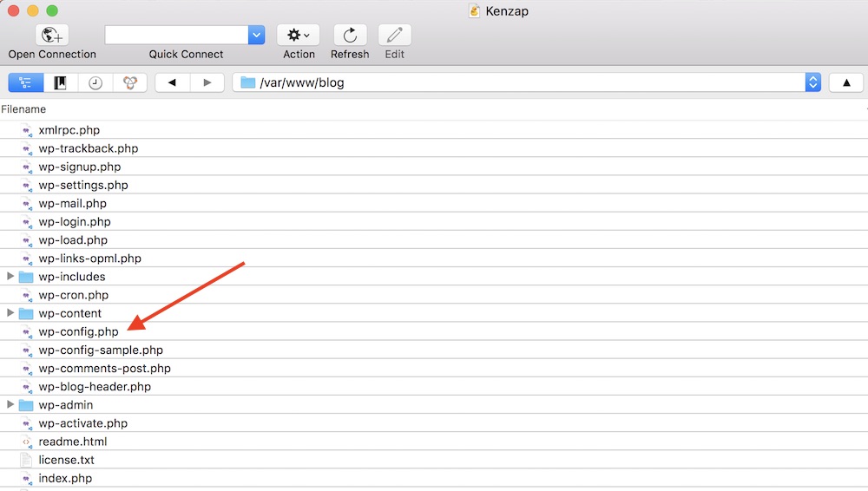Select wp-config.php file
This screenshot has width=868, height=491.
point(78,331)
